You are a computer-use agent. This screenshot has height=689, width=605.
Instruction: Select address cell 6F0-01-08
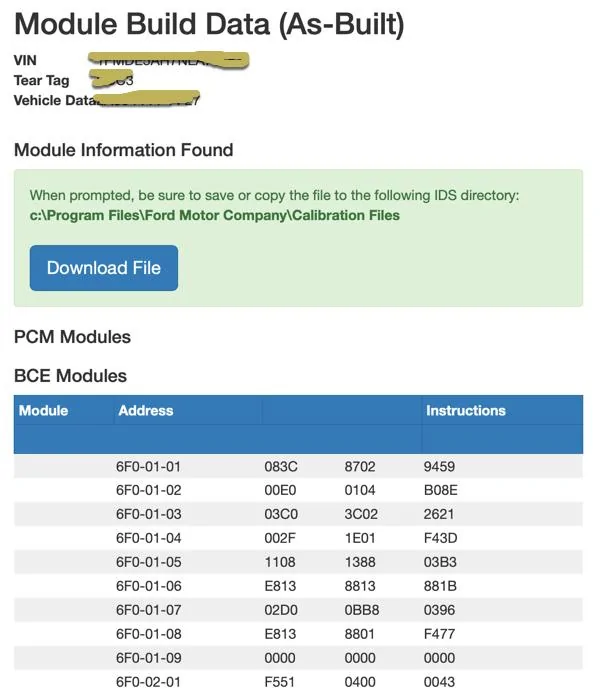tap(149, 634)
